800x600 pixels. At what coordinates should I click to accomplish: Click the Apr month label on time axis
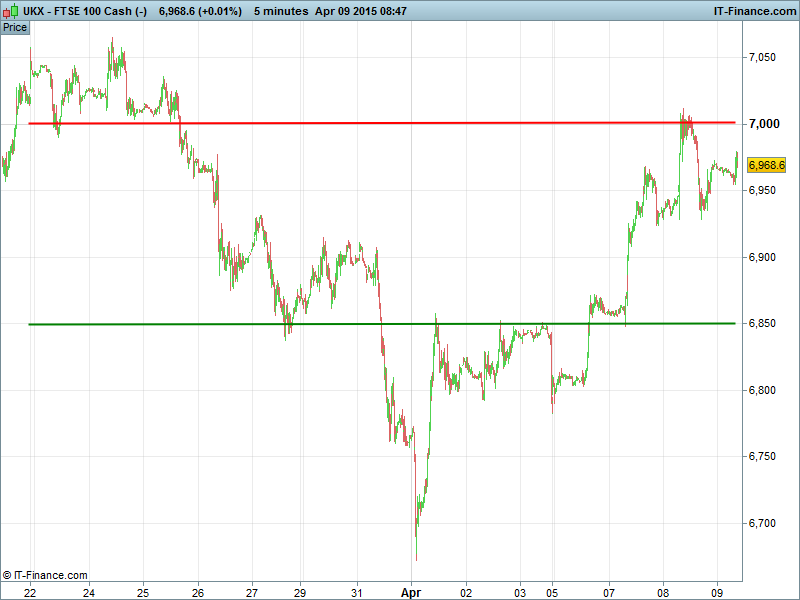click(x=412, y=592)
